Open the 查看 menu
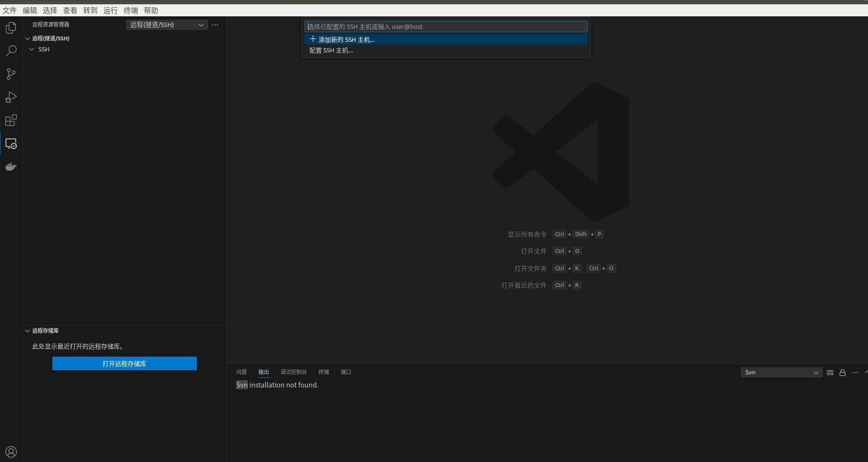This screenshot has width=868, height=462. pos(70,10)
